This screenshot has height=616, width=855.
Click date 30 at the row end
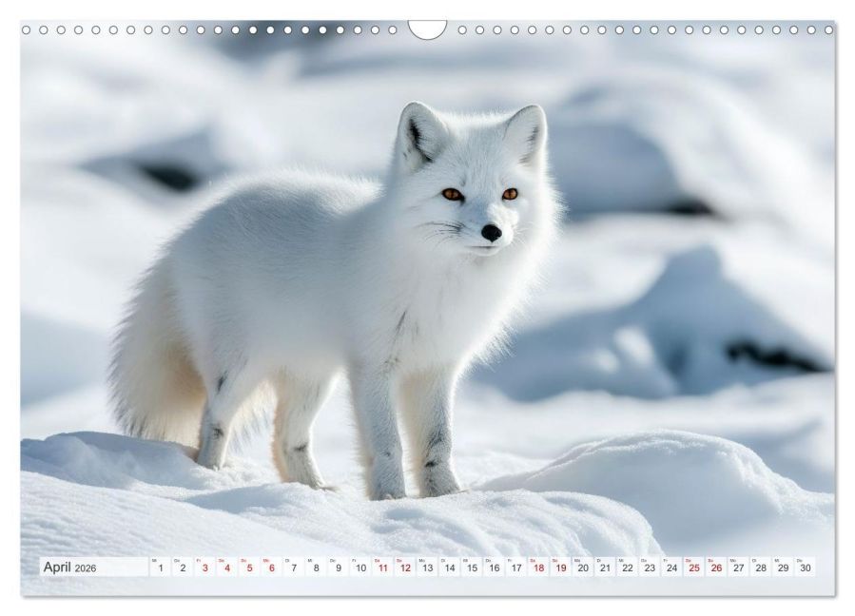point(806,568)
